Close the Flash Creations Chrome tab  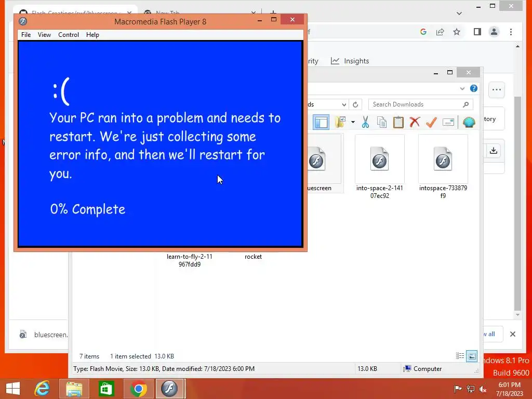(x=129, y=13)
